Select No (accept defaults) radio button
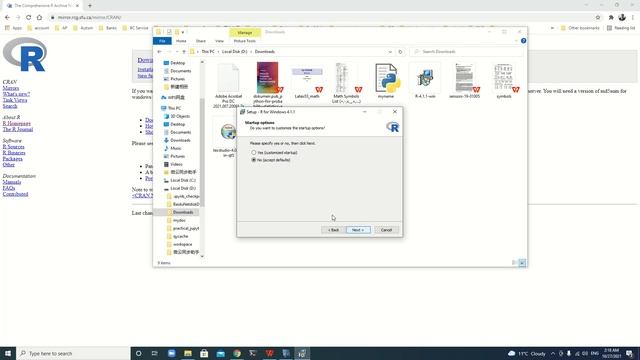 (253, 160)
